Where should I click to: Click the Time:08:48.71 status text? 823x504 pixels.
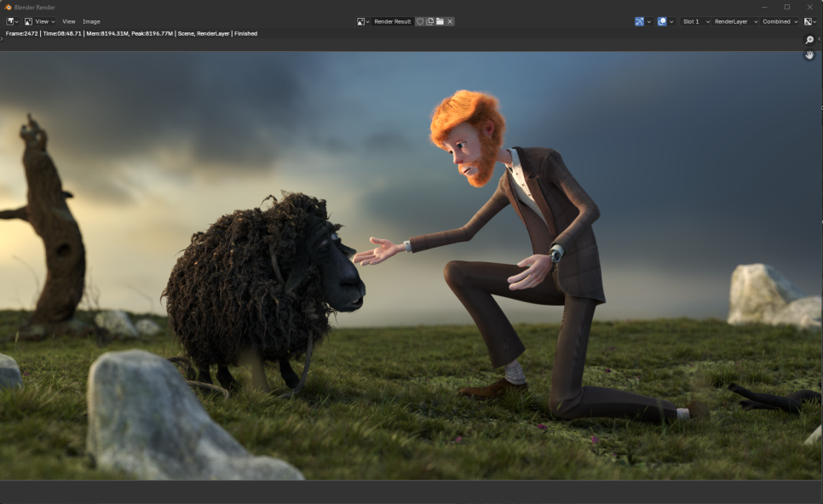tap(62, 33)
